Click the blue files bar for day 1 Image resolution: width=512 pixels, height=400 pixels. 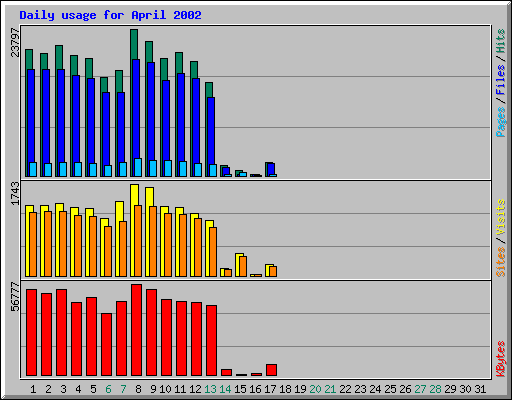tap(31, 115)
